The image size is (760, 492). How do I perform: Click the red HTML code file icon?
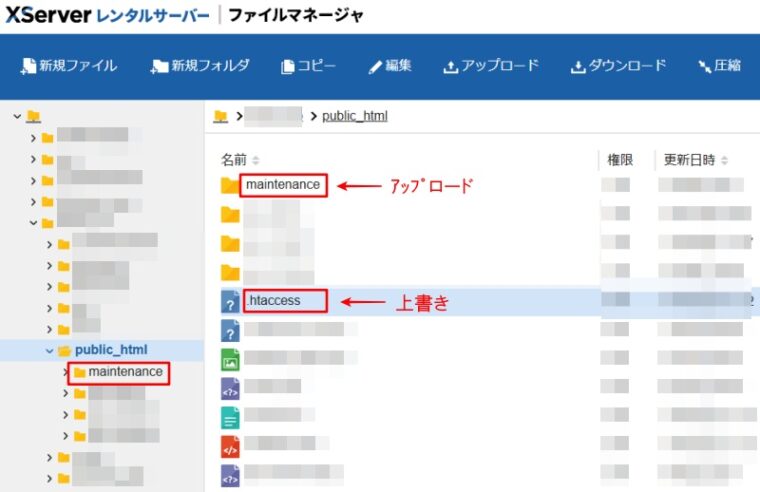(230, 447)
